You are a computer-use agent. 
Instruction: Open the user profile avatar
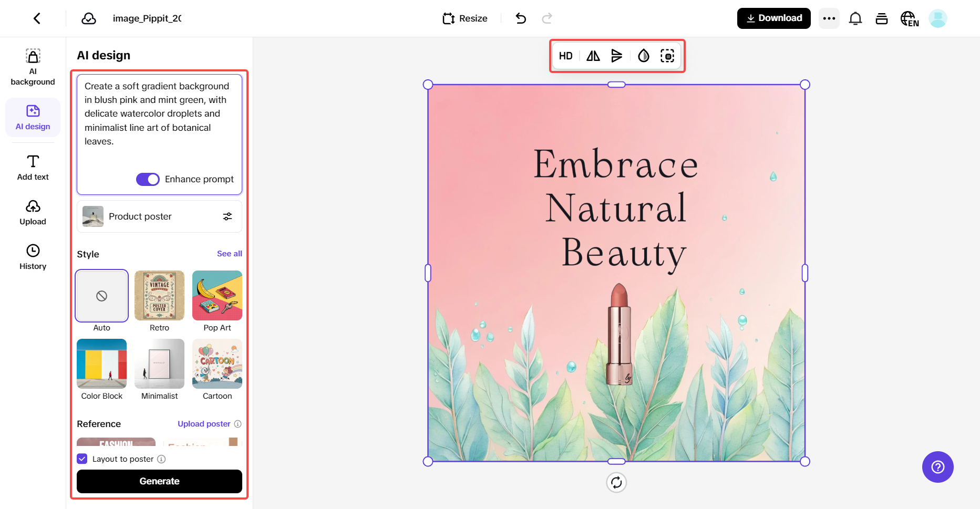click(938, 18)
